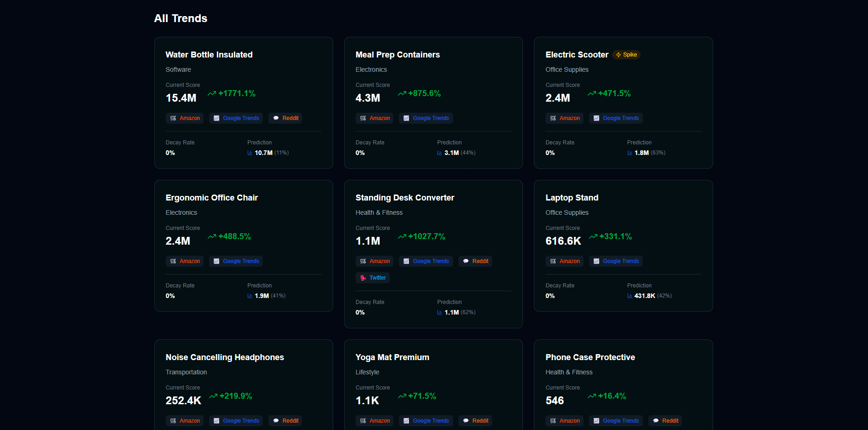Click Amazon tag on Noise Cancelling Headphones card
This screenshot has height=430, width=868.
(185, 421)
